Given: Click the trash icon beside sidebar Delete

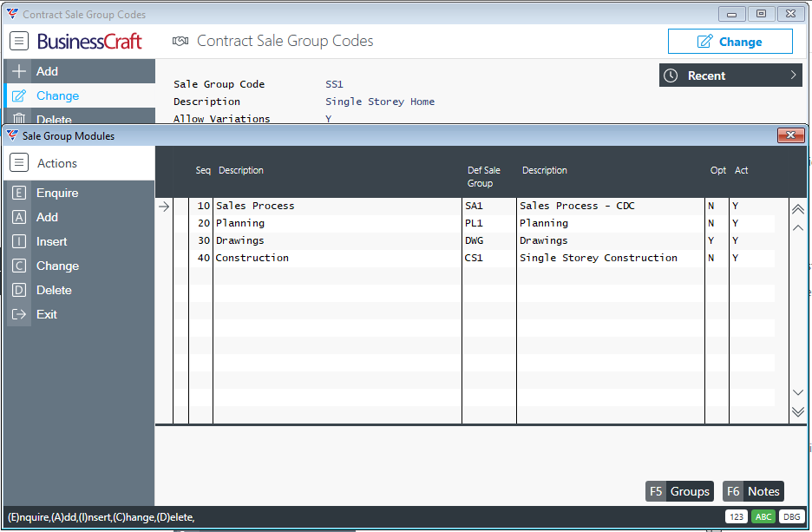Looking at the screenshot, I should click(19, 119).
